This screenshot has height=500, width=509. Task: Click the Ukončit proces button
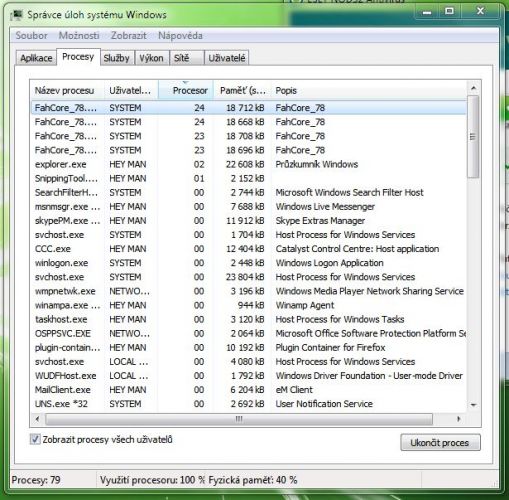(440, 443)
